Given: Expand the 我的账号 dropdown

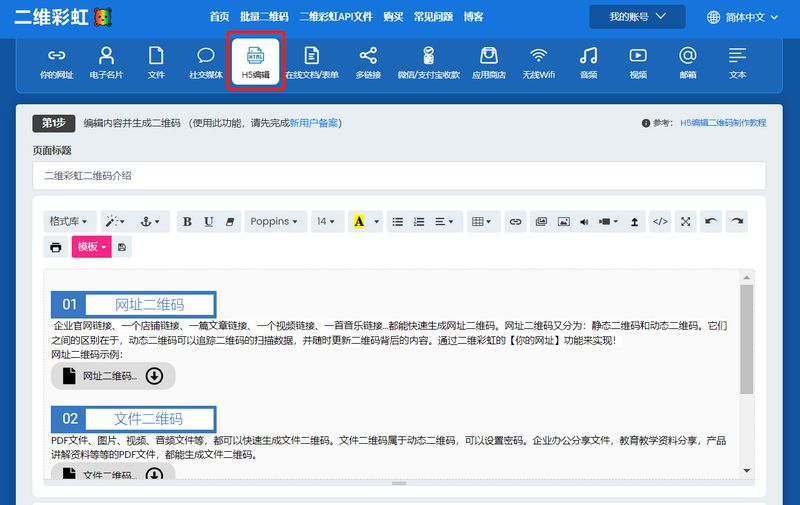Looking at the screenshot, I should coord(637,17).
